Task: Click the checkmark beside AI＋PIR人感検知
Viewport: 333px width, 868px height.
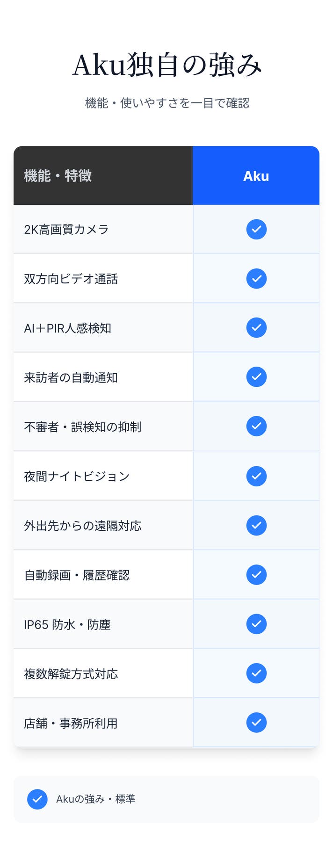Action: 256,327
